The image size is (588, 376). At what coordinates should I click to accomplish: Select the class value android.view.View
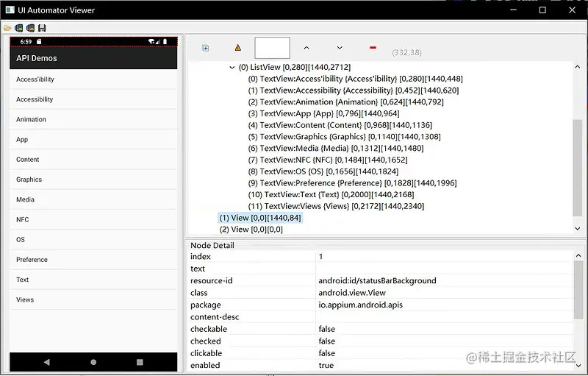pyautogui.click(x=352, y=293)
